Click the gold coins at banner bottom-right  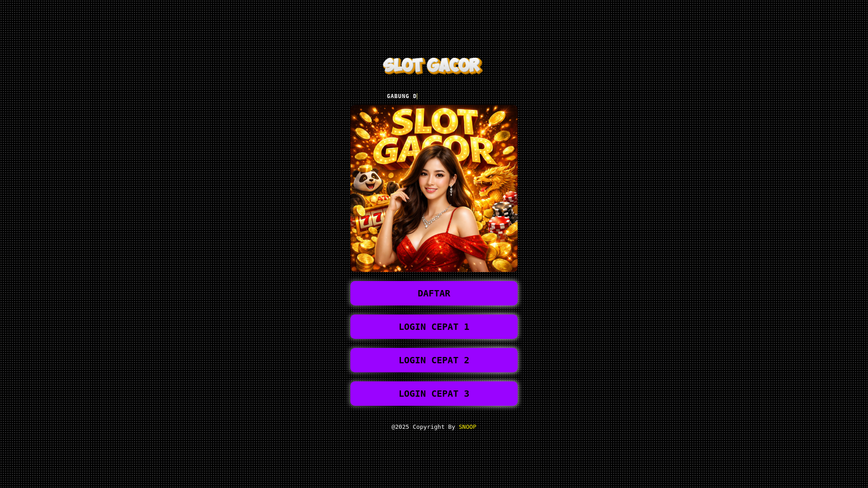[502, 255]
